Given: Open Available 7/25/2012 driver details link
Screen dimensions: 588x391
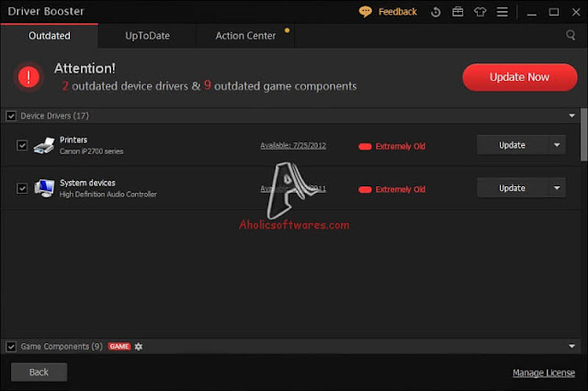Looking at the screenshot, I should point(293,146).
